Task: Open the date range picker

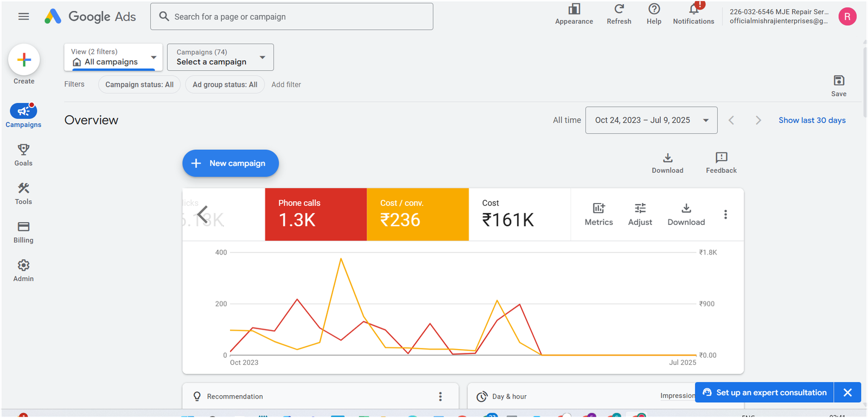Action: pos(652,120)
